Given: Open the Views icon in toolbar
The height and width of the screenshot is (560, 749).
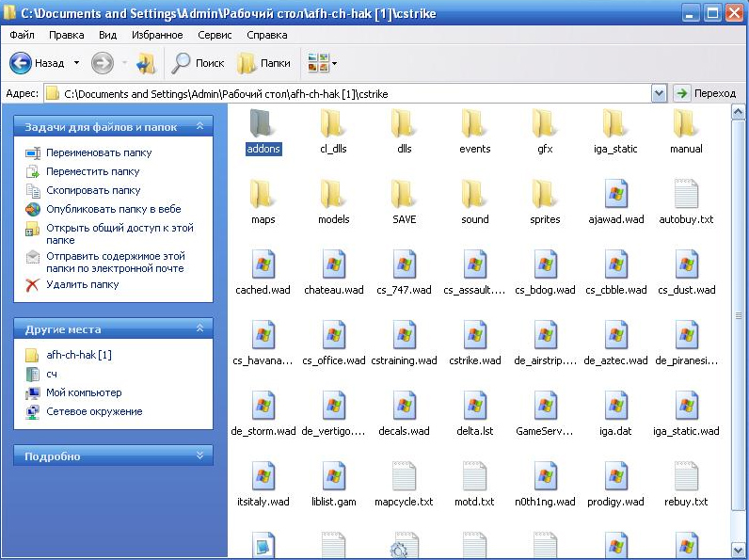Looking at the screenshot, I should [x=318, y=63].
